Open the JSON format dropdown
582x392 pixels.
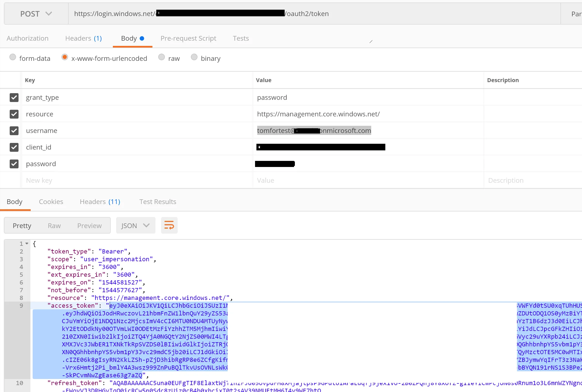[x=135, y=226]
